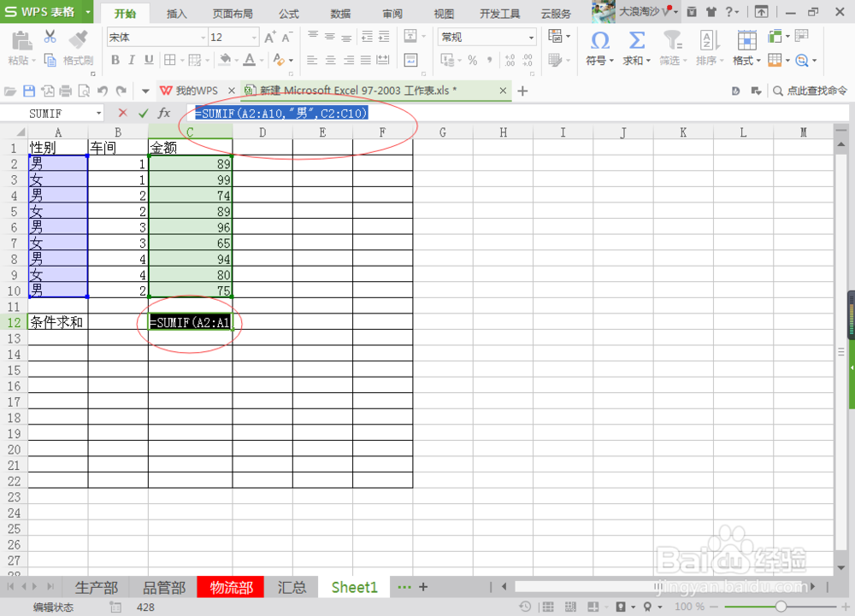
Task: Close the 新建 Microsoft Excel workbook tab
Action: coord(503,91)
